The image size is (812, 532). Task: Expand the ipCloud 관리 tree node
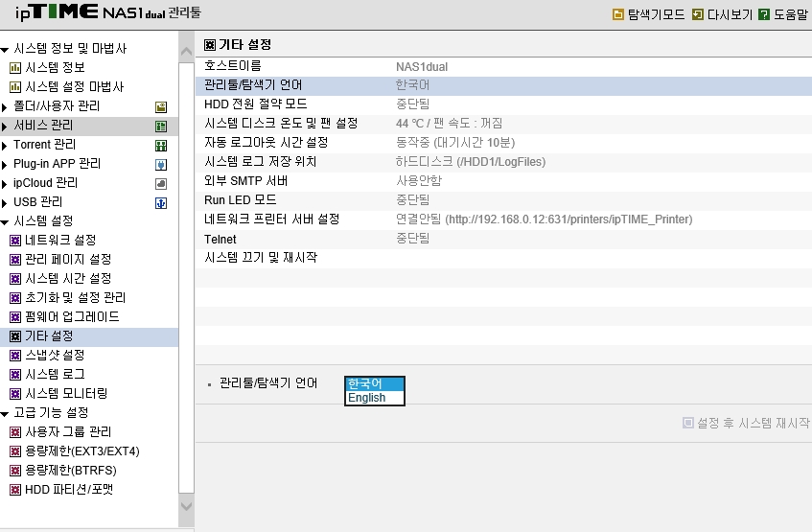(x=4, y=184)
